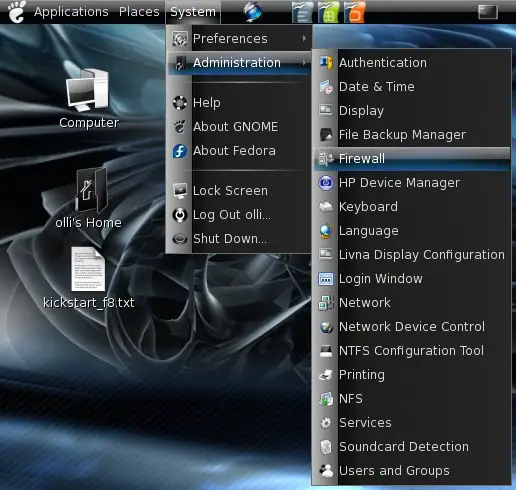Click the terminal icon in top panel
Image resolution: width=516 pixels, height=490 pixels.
click(488, 12)
